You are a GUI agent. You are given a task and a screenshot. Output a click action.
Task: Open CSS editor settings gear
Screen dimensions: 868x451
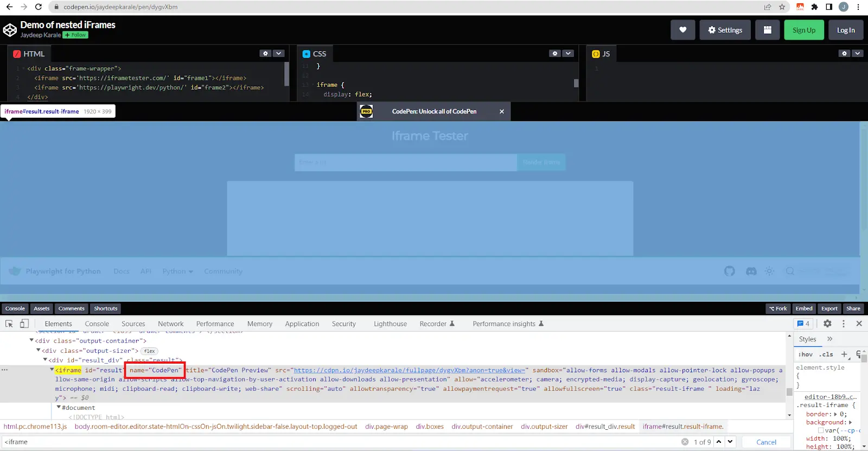tap(554, 53)
